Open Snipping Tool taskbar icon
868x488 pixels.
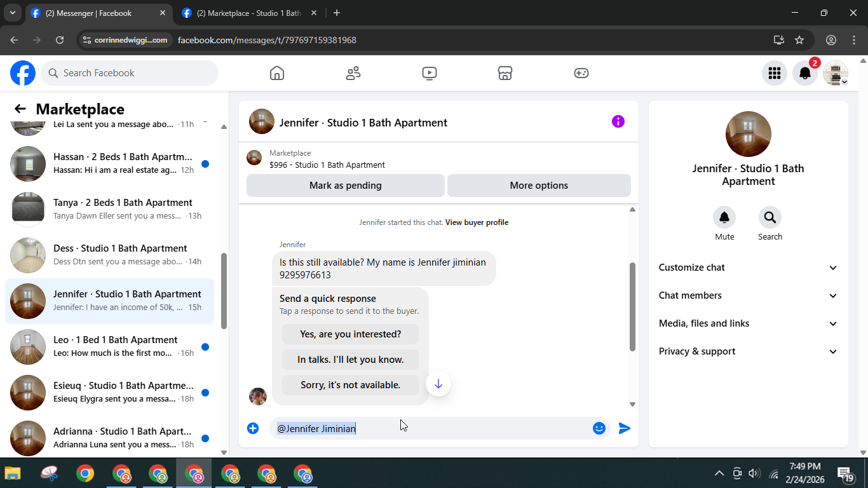49,473
